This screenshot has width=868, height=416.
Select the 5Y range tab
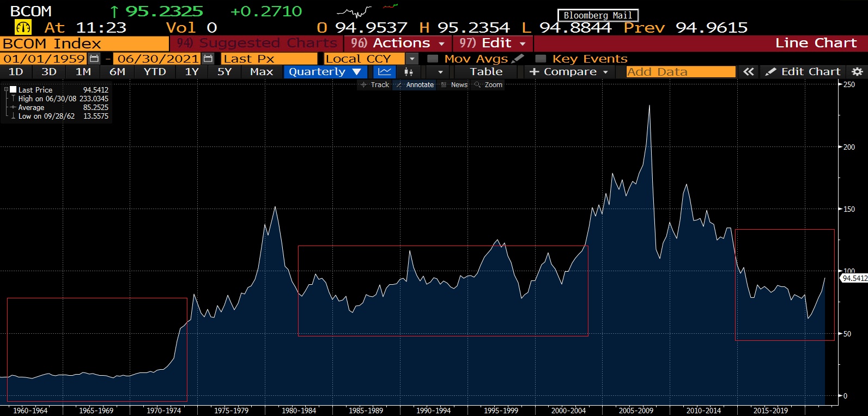pos(224,72)
